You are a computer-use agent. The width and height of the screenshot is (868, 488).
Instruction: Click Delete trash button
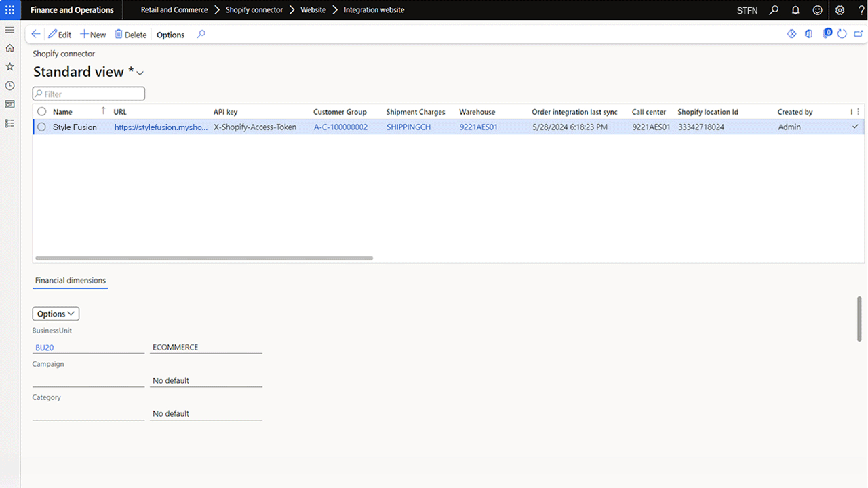(x=131, y=35)
